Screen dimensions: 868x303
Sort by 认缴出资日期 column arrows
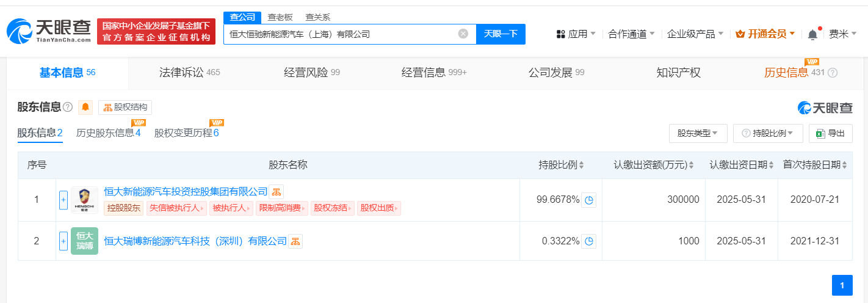(771, 165)
